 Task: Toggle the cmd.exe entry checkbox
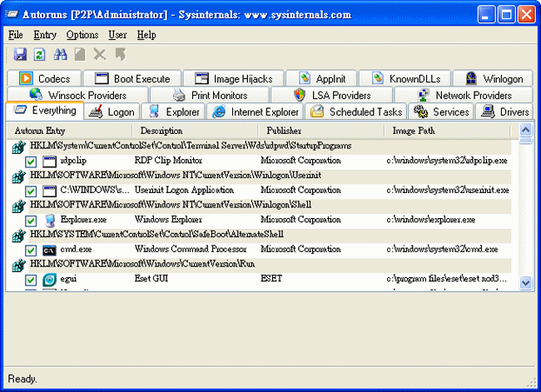click(32, 251)
